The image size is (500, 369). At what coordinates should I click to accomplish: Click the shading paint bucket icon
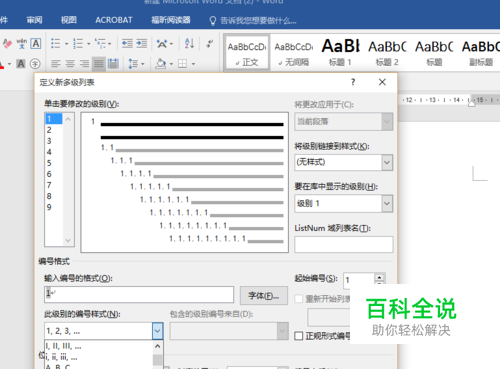tap(161, 64)
